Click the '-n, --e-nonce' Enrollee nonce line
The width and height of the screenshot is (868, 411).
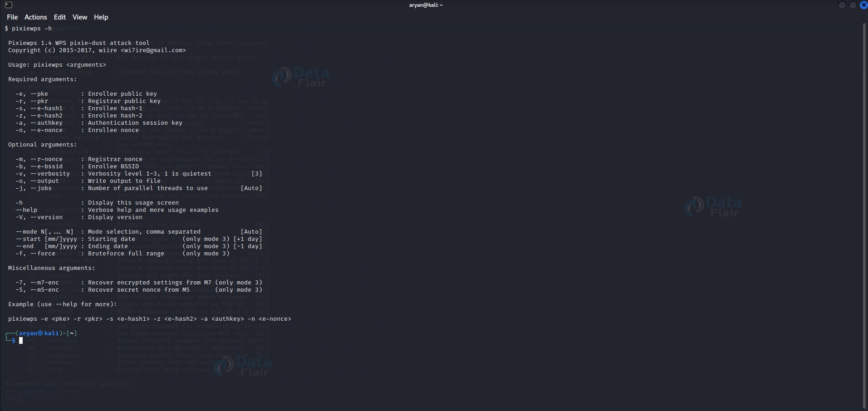[x=77, y=130]
